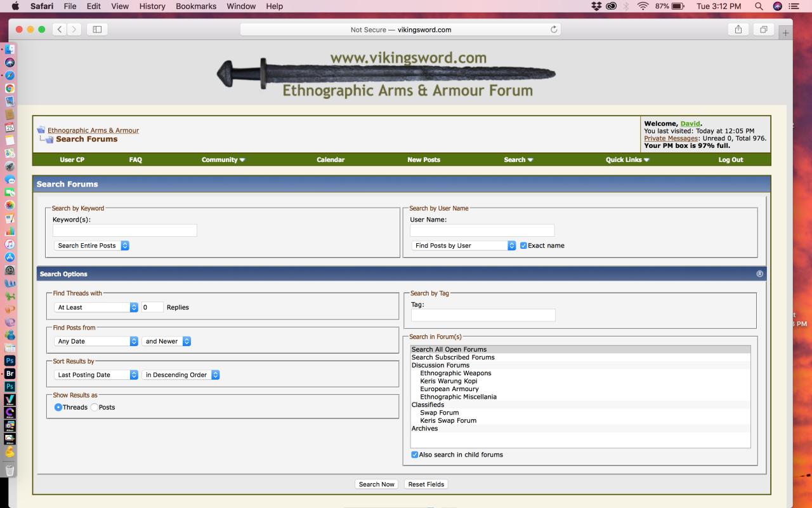Uncheck Also search in child forums
812x508 pixels.
click(414, 455)
